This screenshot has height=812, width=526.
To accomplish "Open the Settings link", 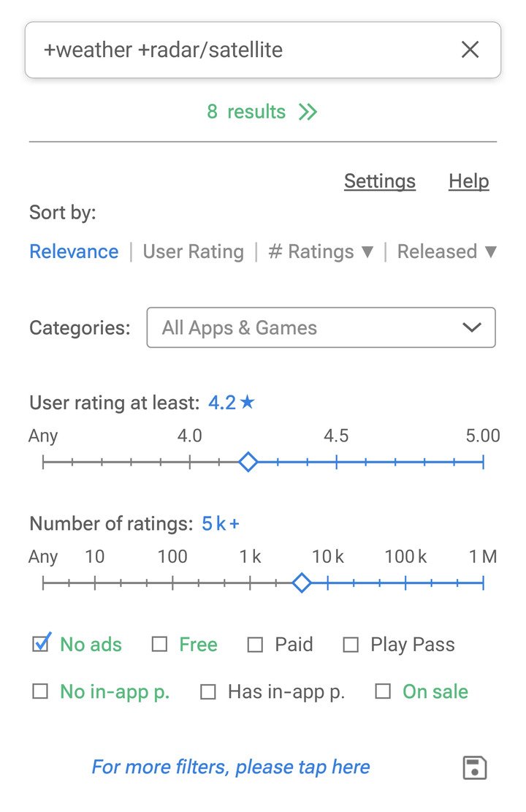I will pos(379,181).
